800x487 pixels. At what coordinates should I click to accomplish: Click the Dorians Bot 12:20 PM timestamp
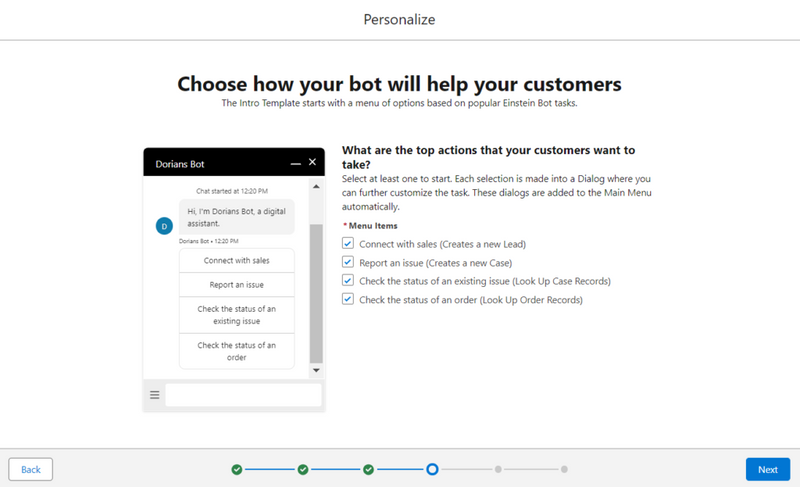point(209,241)
